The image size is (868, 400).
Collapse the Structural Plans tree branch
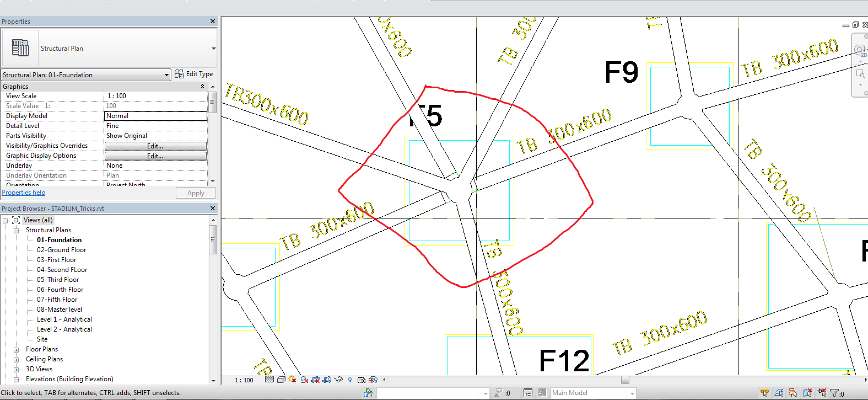pyautogui.click(x=16, y=230)
